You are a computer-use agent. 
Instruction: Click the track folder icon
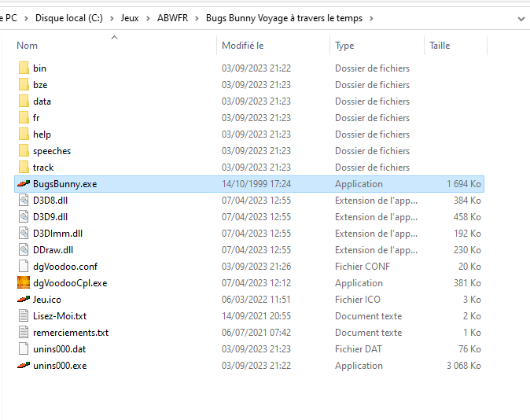24,168
